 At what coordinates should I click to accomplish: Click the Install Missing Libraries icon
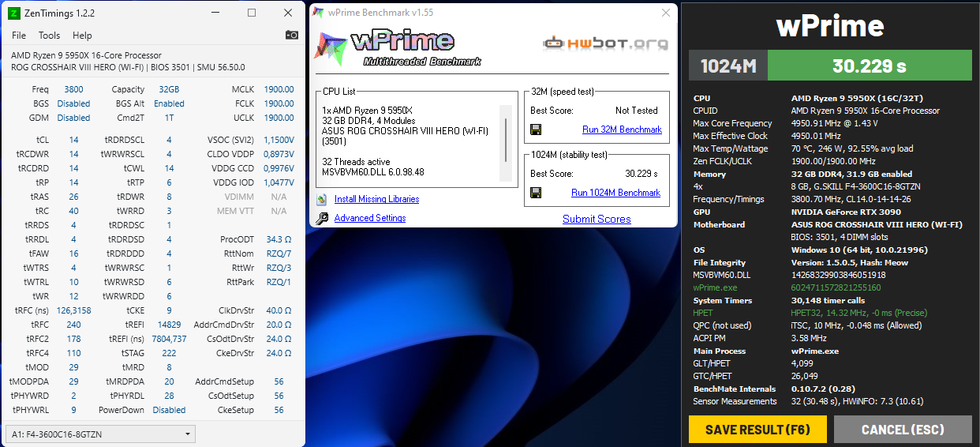pyautogui.click(x=321, y=200)
